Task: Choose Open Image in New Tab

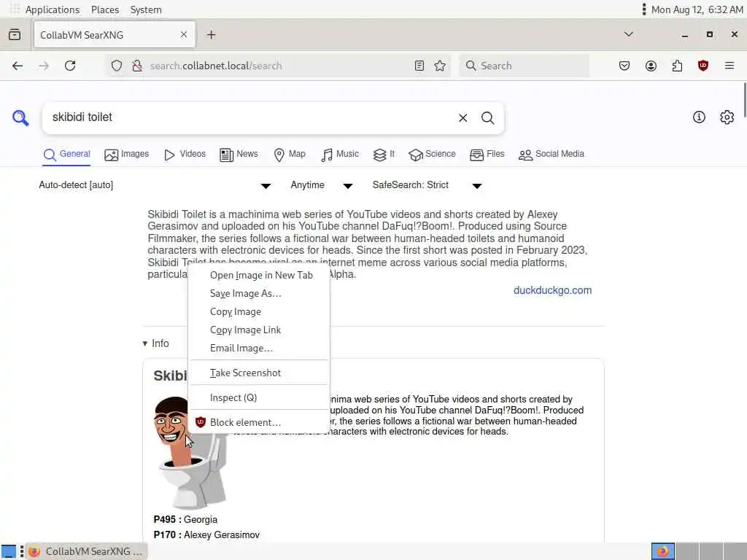Action: coord(259,275)
